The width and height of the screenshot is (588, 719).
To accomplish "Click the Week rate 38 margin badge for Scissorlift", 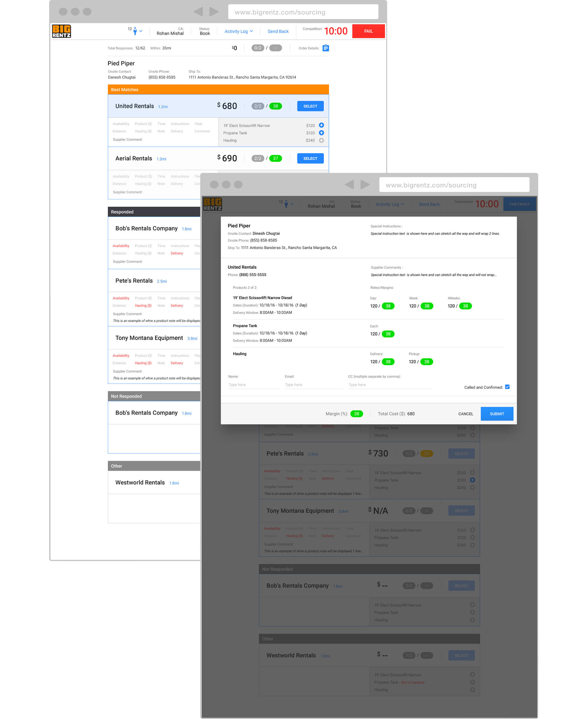I will coord(427,306).
